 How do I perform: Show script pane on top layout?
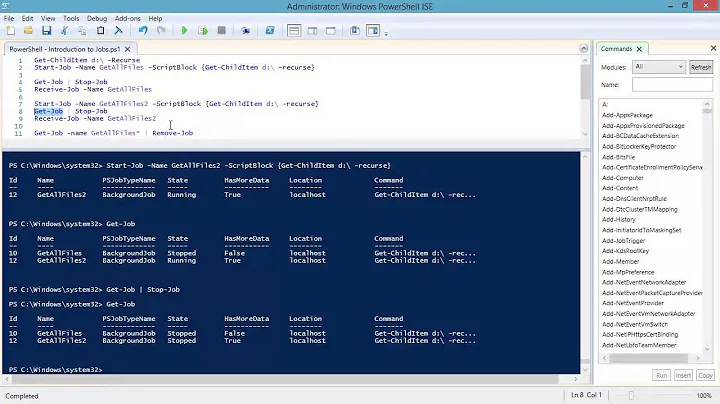pyautogui.click(x=293, y=31)
